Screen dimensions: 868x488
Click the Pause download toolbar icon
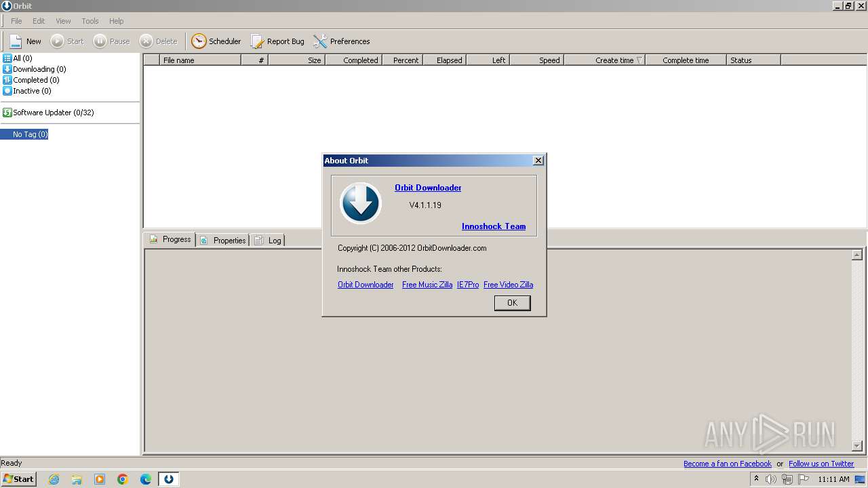[x=100, y=41]
